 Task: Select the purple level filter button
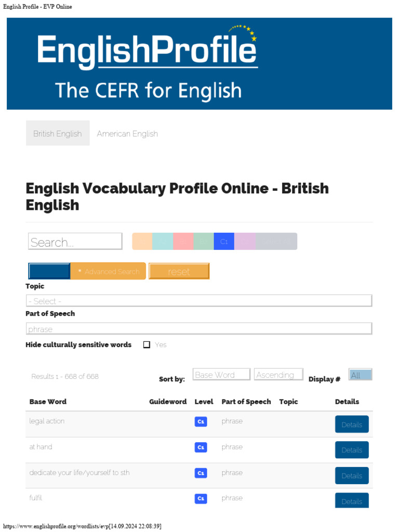pos(245,242)
